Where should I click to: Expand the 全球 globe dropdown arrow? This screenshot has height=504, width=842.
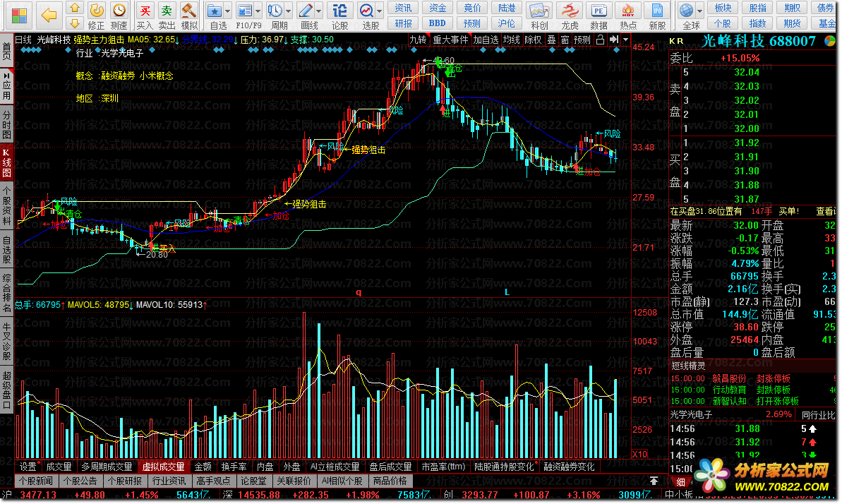click(699, 11)
